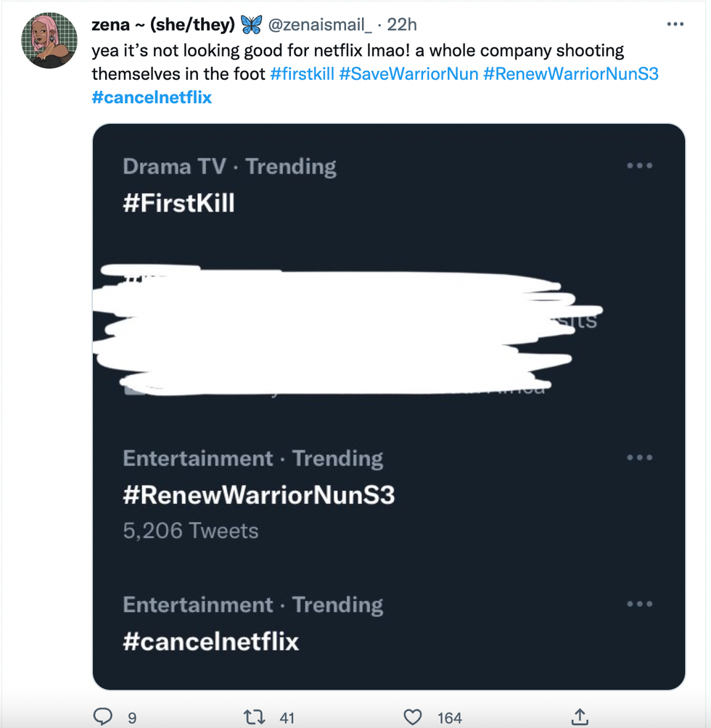Screen dimensions: 711x728
Task: Click the 22h timestamp link
Action: [x=402, y=25]
